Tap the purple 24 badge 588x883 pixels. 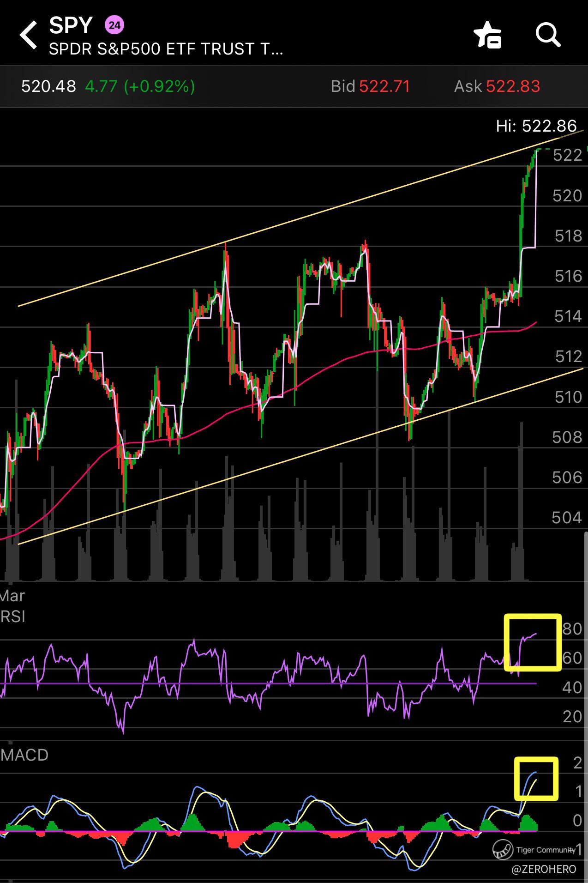114,25
